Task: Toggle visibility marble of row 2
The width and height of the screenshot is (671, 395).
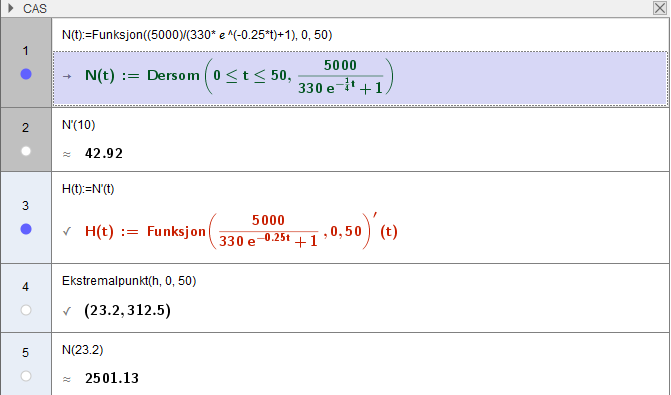Action: (26, 151)
